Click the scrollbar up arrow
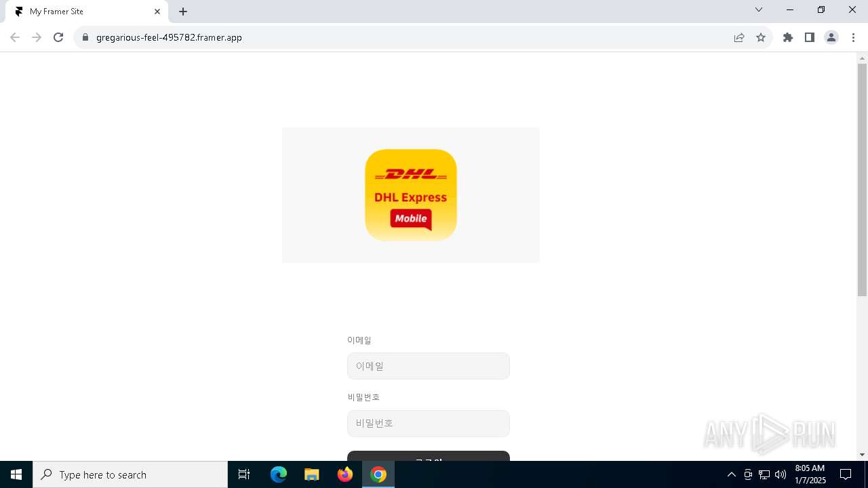 tap(862, 58)
